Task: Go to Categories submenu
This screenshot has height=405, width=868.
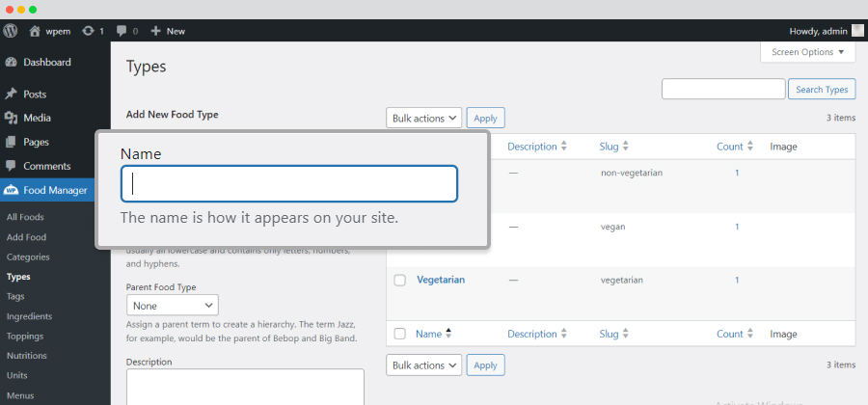Action: tap(28, 256)
